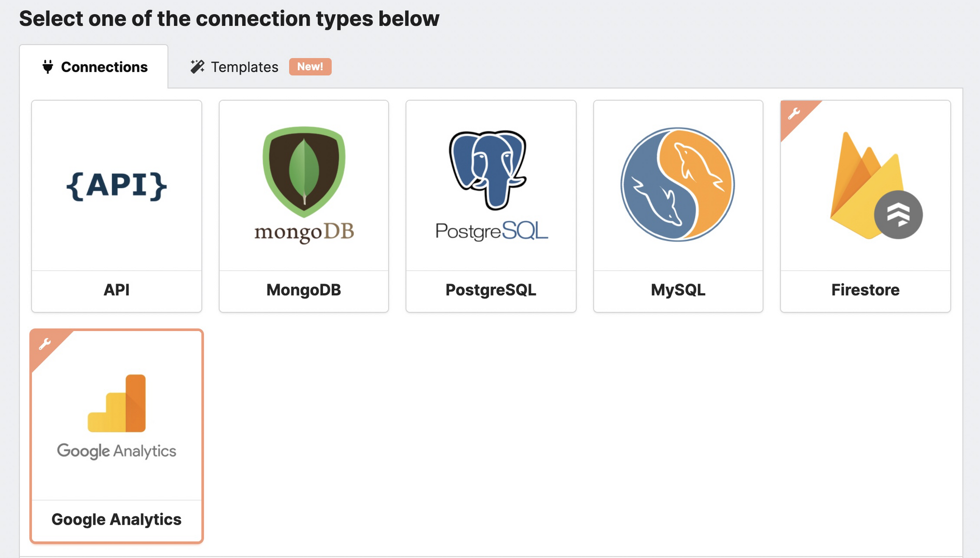The image size is (980, 558).
Task: Click the wrench badge on Firestore card
Action: click(794, 114)
